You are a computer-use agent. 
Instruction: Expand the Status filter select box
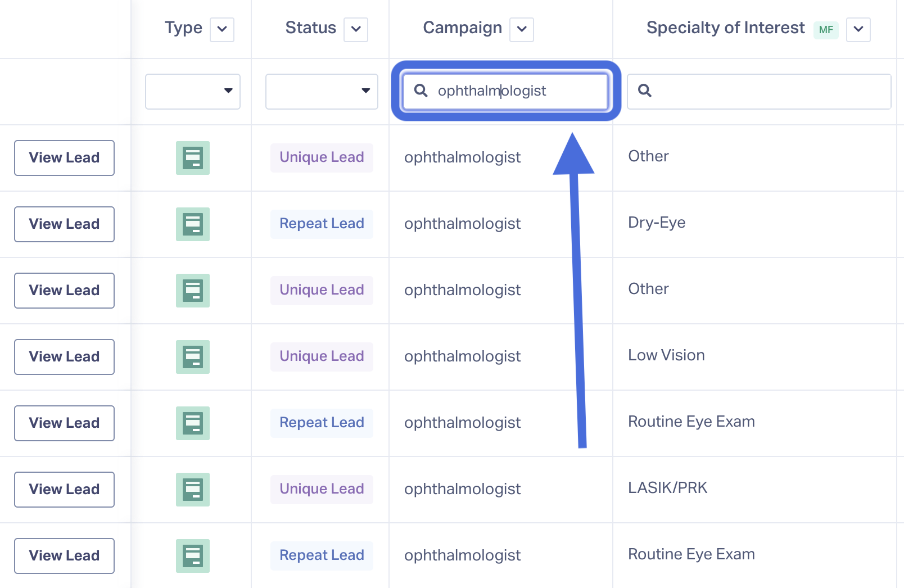[x=322, y=91]
